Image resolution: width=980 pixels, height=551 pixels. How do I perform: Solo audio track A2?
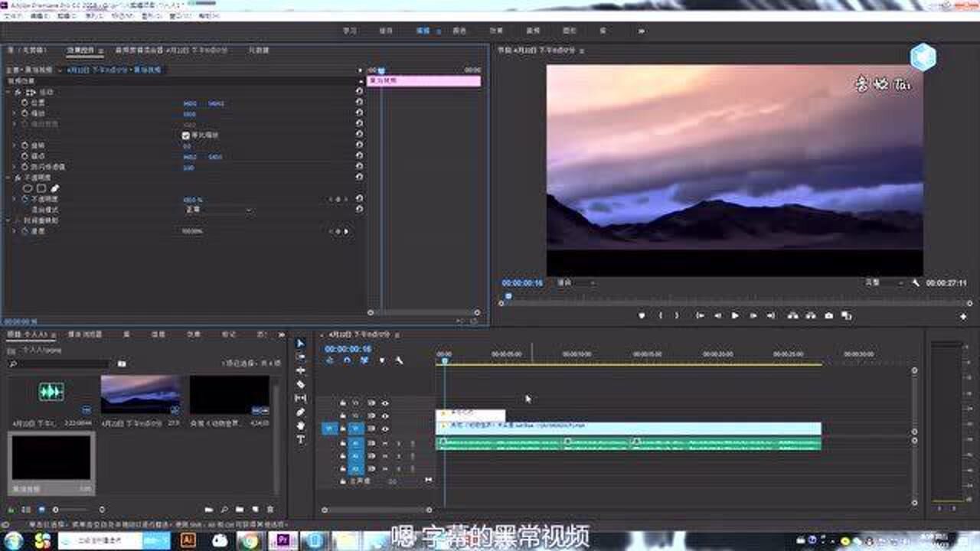click(399, 456)
